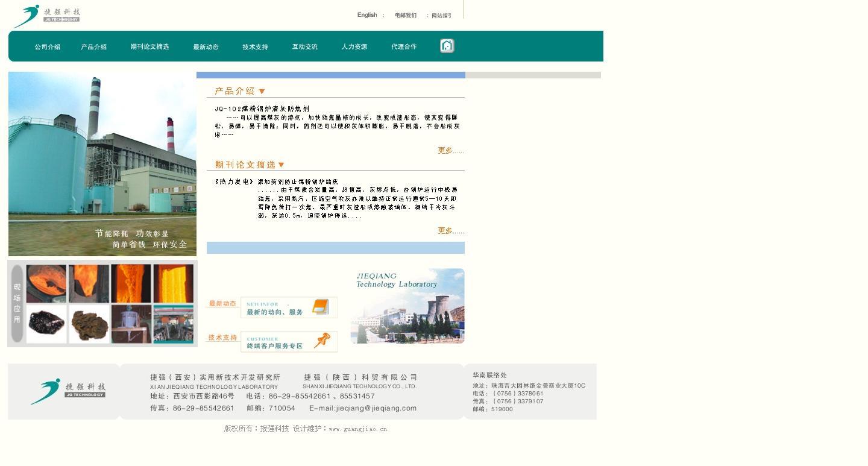Switch to the English version link
The image size is (868, 466).
366,15
